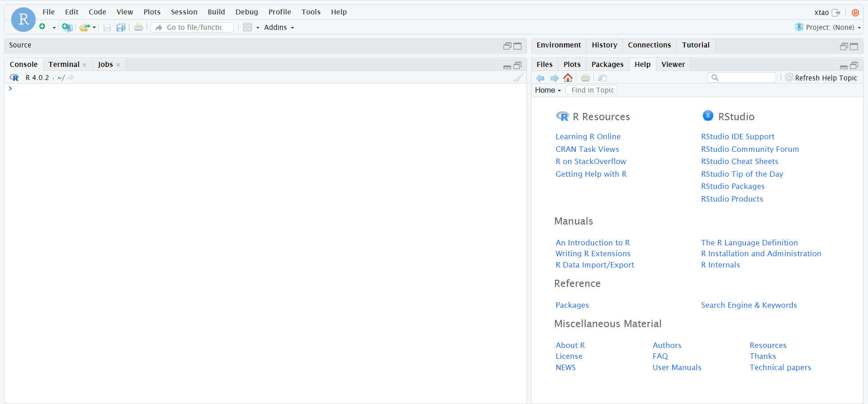Click the print icon in main toolbar
The height and width of the screenshot is (404, 868).
[x=138, y=28]
